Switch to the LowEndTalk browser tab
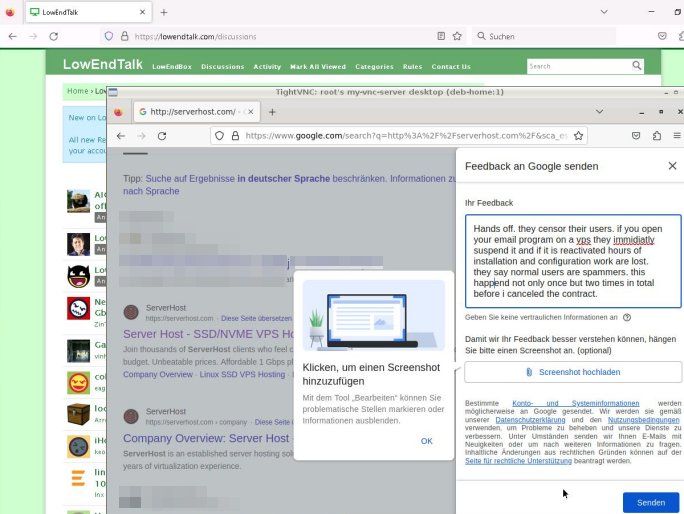 (x=80, y=12)
